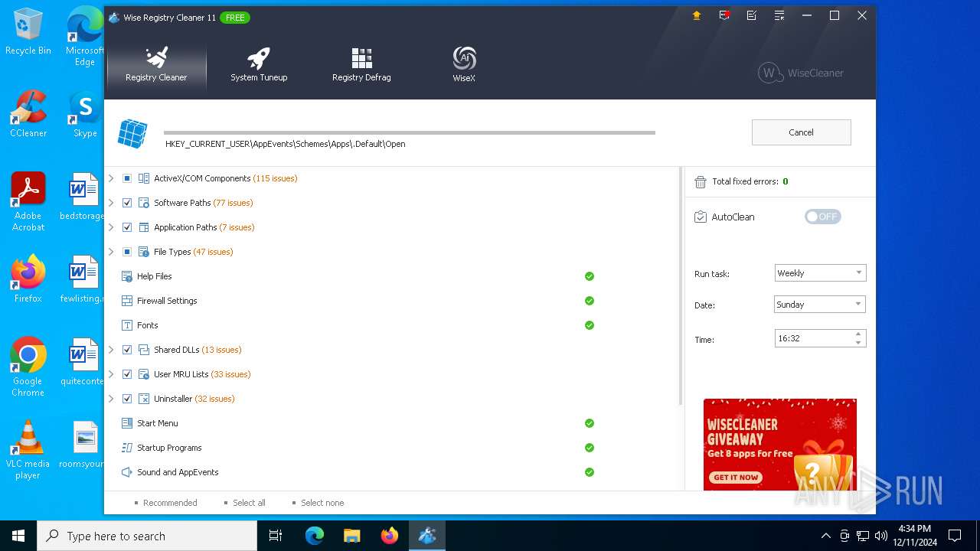
Task: Expand User MRU Lists row
Action: [x=111, y=374]
